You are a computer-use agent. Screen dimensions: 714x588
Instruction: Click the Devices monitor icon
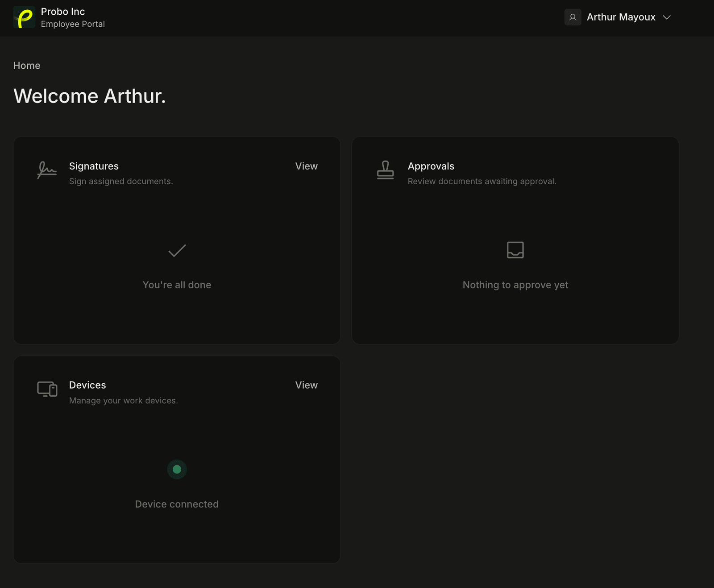tap(47, 389)
